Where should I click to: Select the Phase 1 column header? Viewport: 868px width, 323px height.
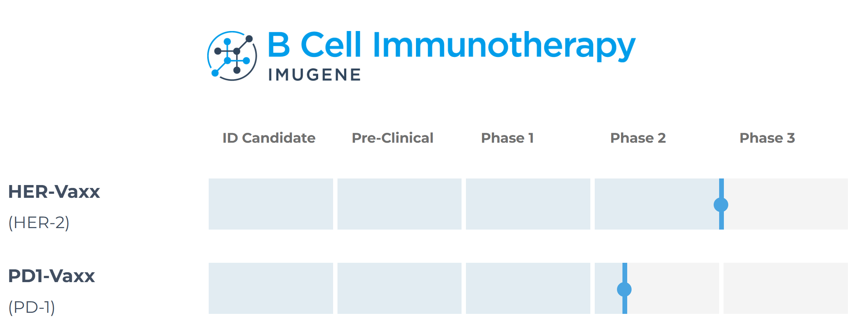(x=508, y=138)
